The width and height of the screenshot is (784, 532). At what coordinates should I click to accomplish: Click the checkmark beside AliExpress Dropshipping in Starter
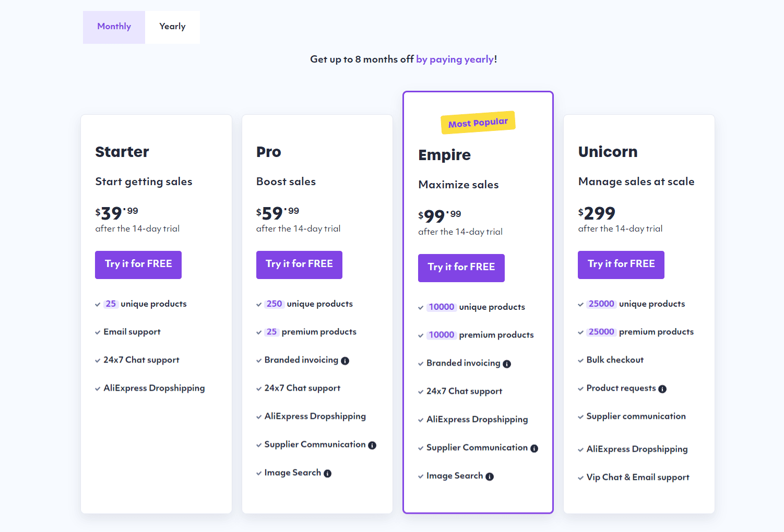[98, 388]
